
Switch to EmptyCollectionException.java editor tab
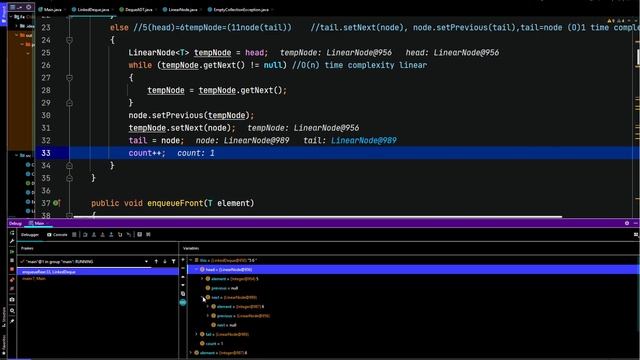click(x=241, y=9)
